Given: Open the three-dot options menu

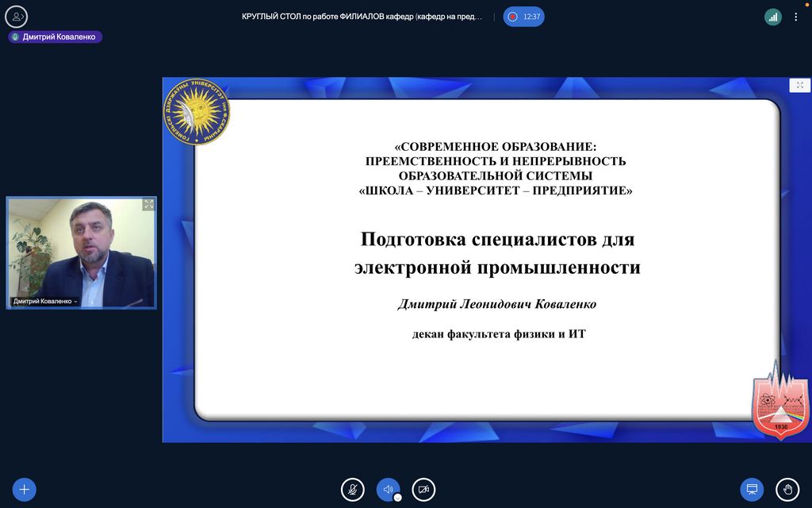Looking at the screenshot, I should pyautogui.click(x=796, y=17).
